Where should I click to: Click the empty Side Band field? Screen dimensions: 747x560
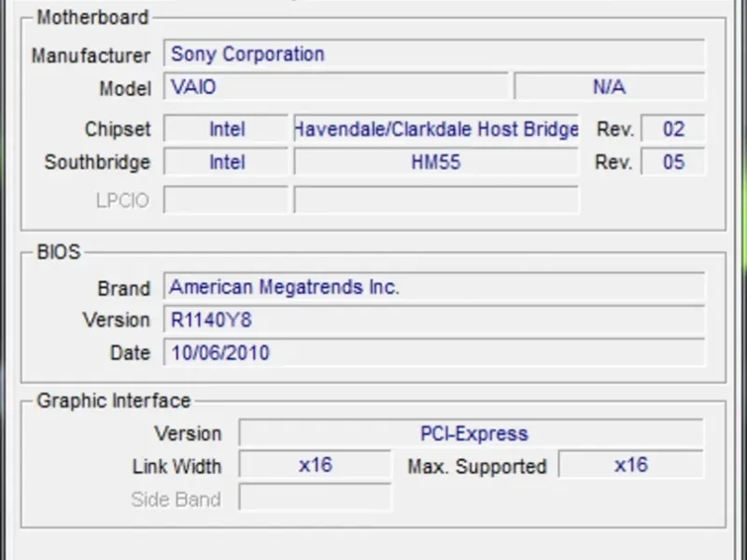(x=315, y=498)
